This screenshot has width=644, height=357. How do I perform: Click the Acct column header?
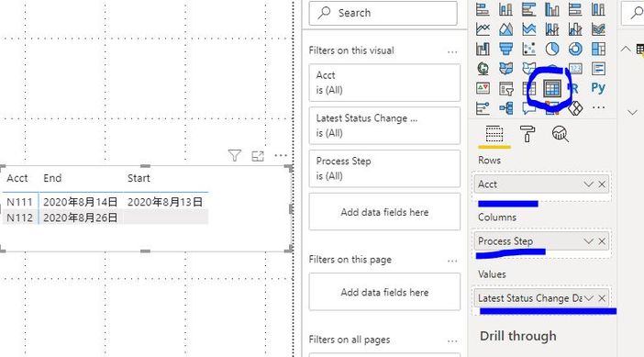click(17, 178)
